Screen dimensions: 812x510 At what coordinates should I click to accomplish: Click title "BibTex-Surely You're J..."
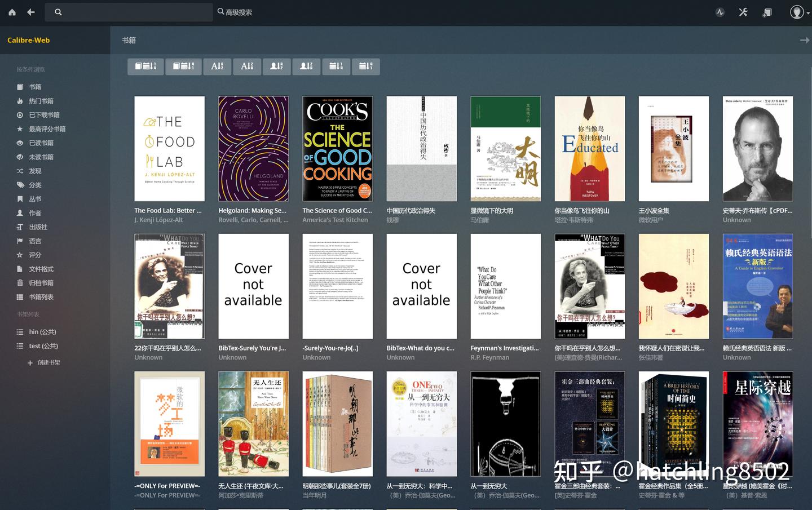(x=252, y=348)
